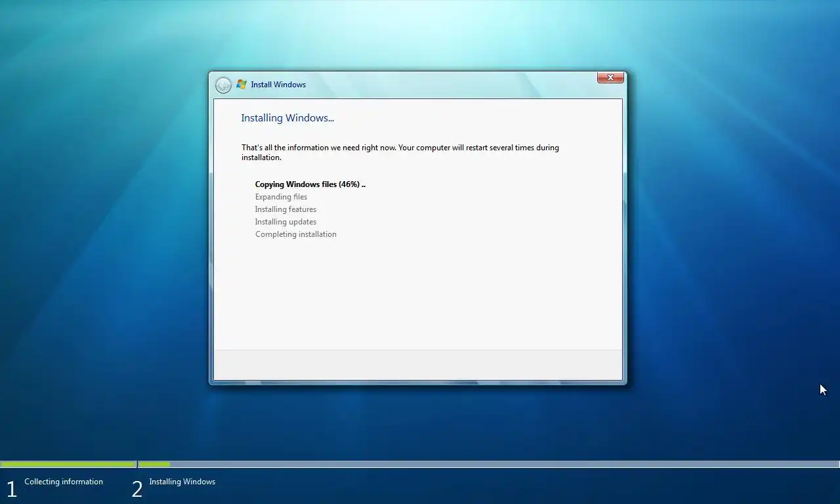Select 'Copying Windows files (46%)' step

coord(310,184)
